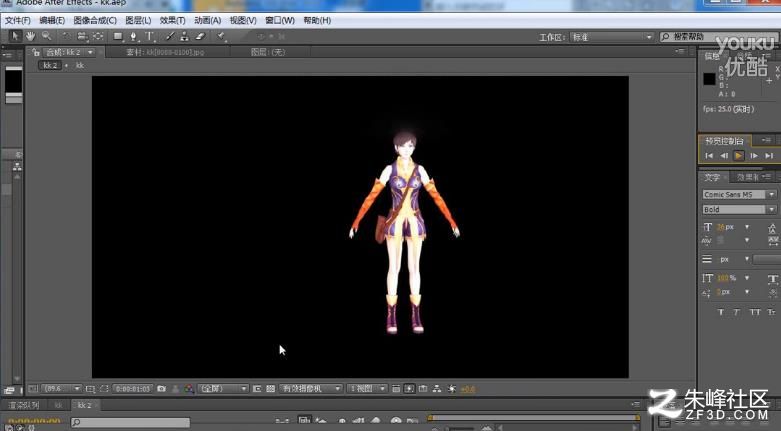Select the Clone Stamp tool
Image resolution: width=781 pixels, height=431 pixels.
point(184,36)
